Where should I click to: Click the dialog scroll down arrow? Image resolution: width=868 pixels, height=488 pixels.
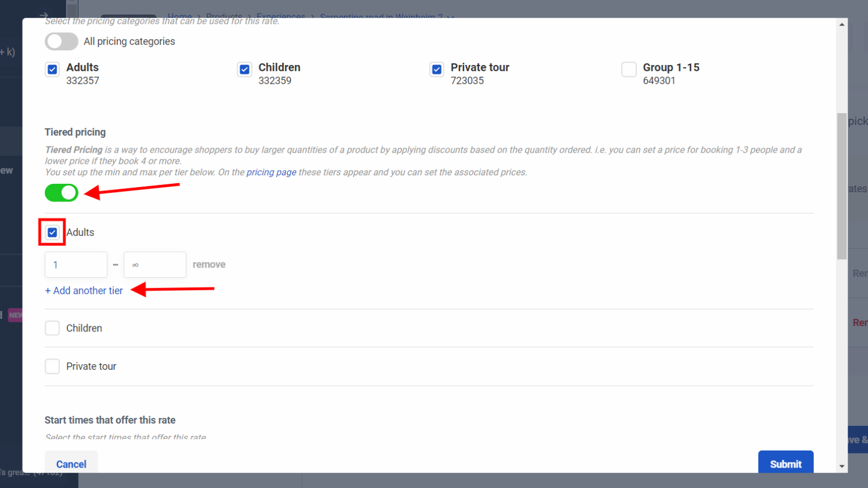click(x=842, y=467)
